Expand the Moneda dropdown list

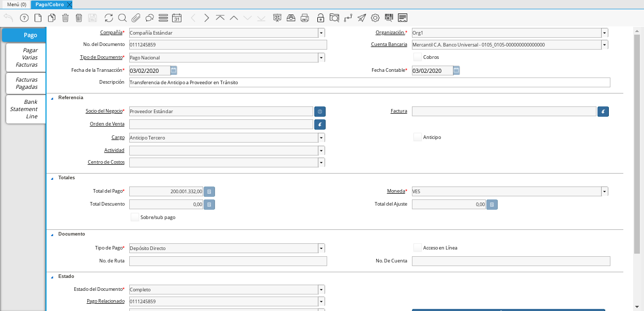[x=604, y=192]
